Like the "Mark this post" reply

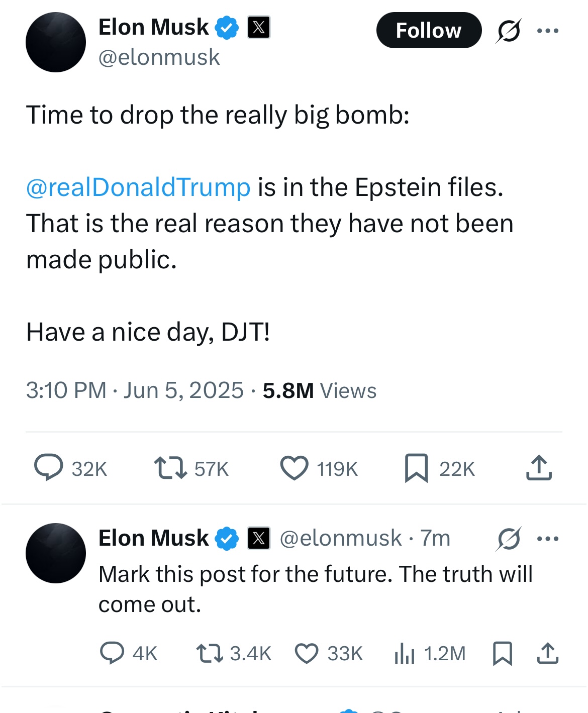pos(306,653)
